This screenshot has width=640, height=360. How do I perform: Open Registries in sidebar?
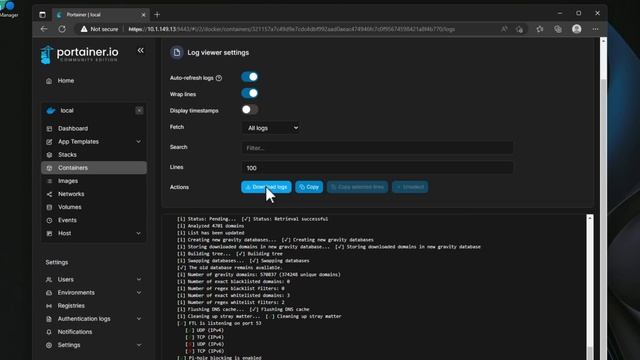tap(71, 306)
